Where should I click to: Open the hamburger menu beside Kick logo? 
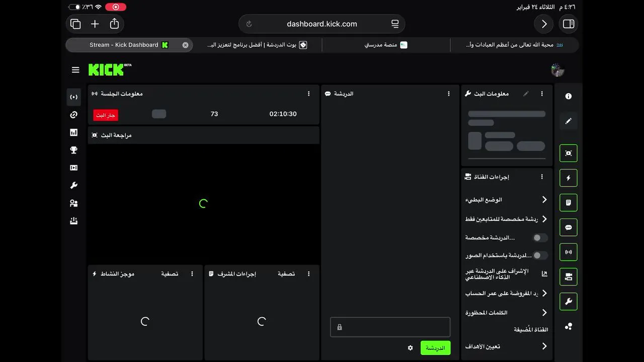tap(75, 70)
